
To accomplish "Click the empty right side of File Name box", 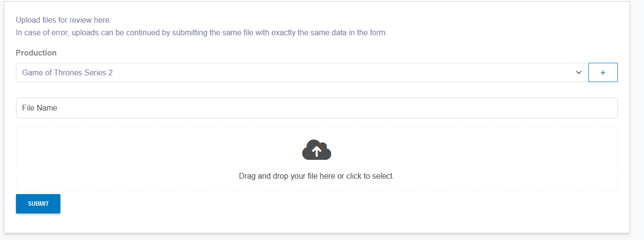I will pos(531,108).
